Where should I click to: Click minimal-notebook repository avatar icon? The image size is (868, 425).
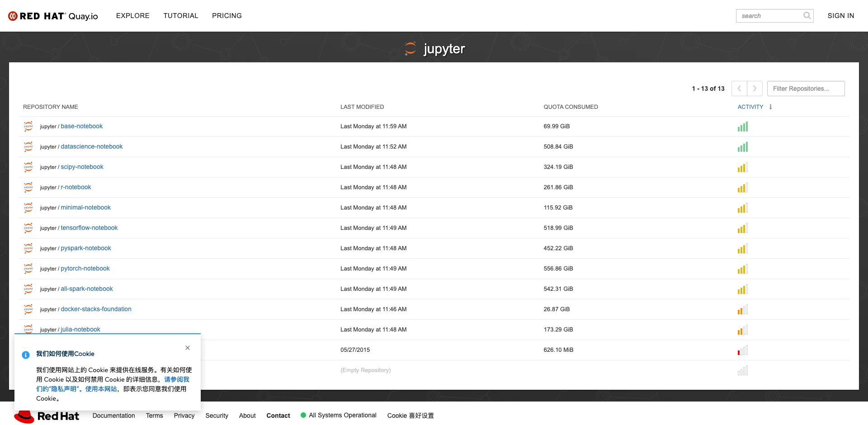[28, 208]
